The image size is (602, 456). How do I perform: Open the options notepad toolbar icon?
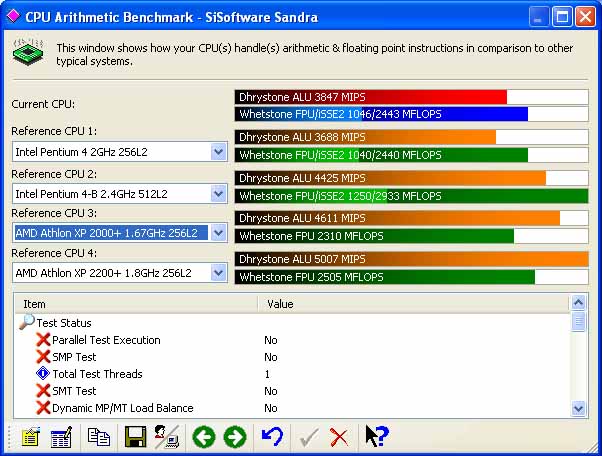tap(30, 437)
